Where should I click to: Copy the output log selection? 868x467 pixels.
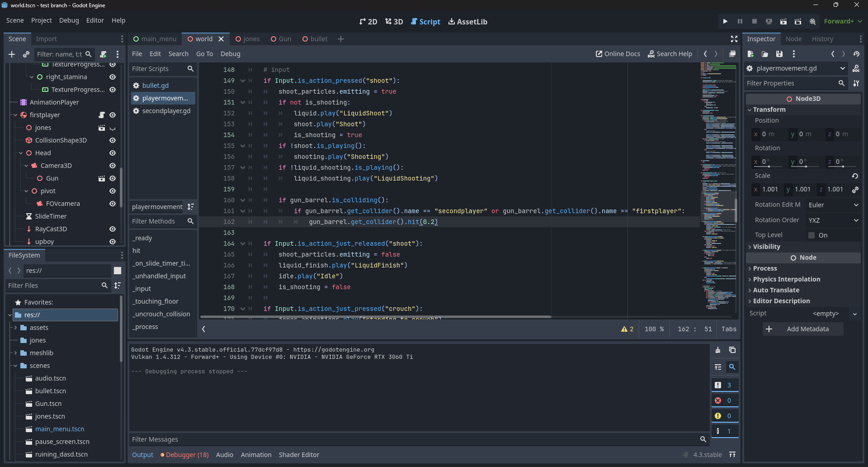coord(732,350)
